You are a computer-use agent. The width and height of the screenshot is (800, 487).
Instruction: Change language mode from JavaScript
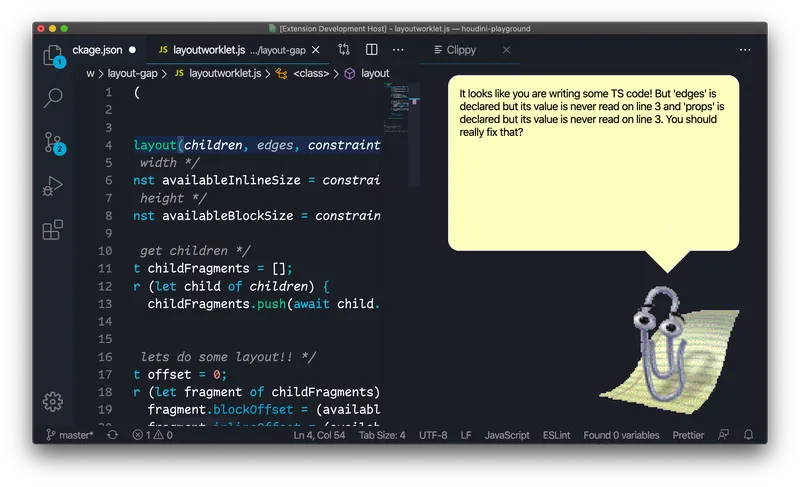point(507,435)
